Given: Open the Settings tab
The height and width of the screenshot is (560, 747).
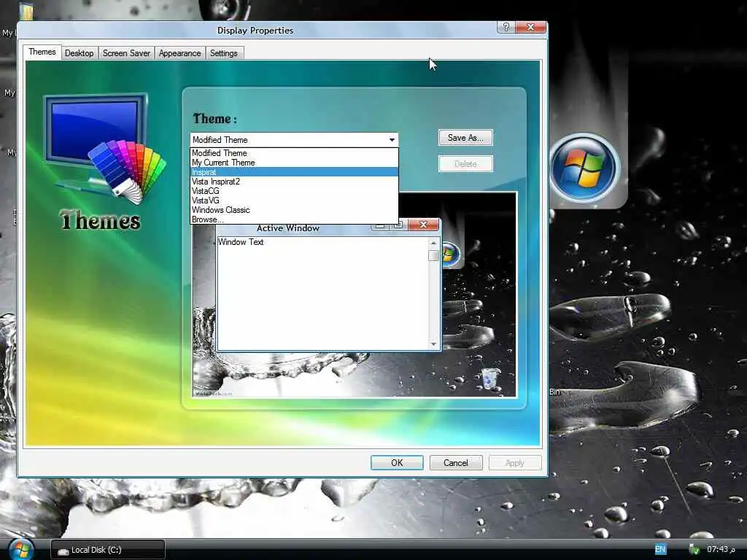Looking at the screenshot, I should click(224, 52).
